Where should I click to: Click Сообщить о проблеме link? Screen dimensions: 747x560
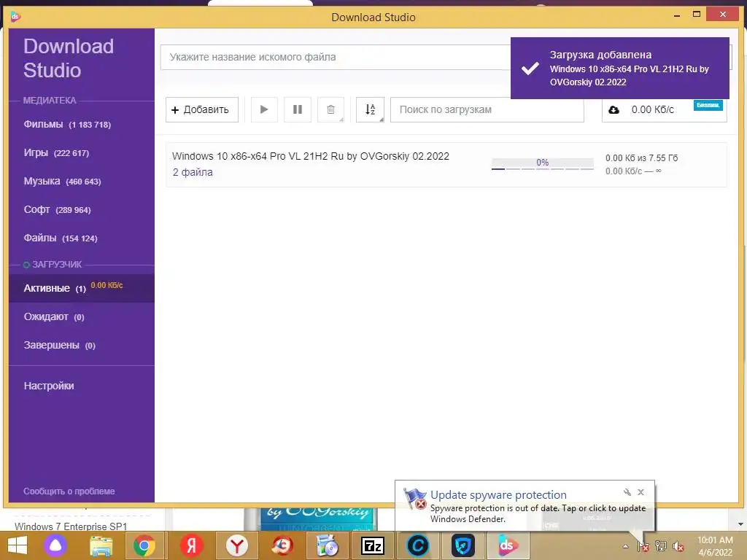click(x=69, y=491)
